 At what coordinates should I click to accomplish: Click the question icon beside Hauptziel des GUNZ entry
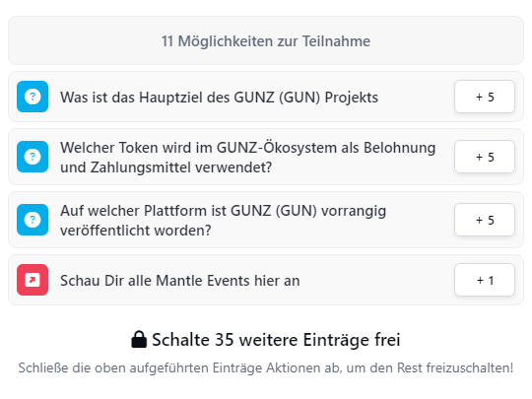coord(33,97)
